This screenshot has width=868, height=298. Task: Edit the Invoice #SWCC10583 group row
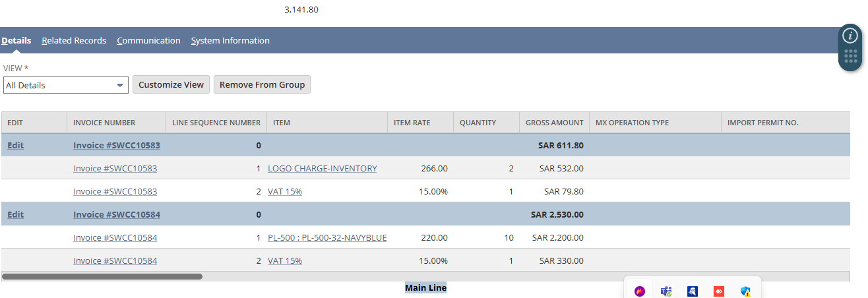[x=16, y=145]
